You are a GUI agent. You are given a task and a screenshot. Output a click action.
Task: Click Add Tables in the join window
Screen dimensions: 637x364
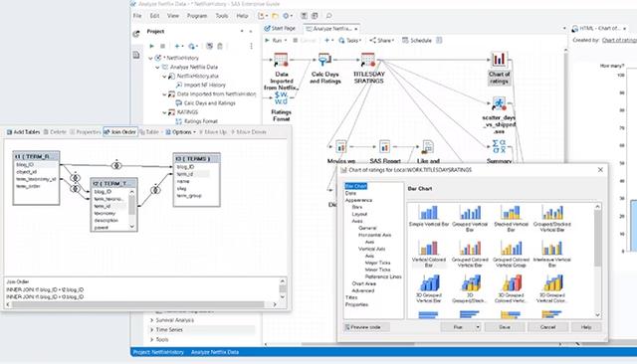point(23,132)
